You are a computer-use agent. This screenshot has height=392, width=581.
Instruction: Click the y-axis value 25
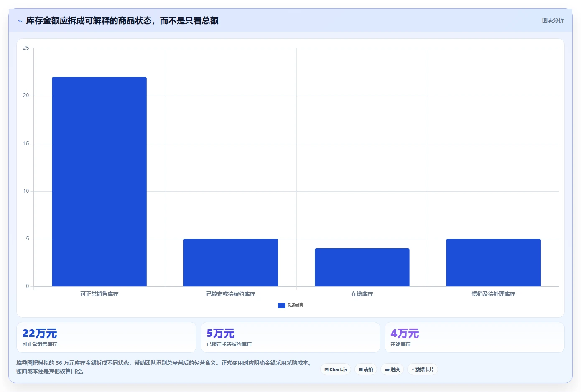[x=26, y=48]
